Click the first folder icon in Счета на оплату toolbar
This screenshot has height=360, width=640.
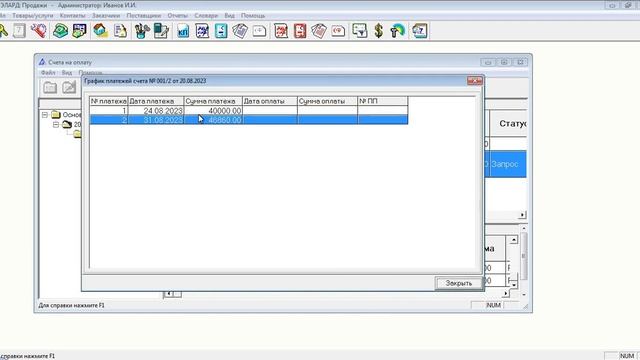(50, 87)
